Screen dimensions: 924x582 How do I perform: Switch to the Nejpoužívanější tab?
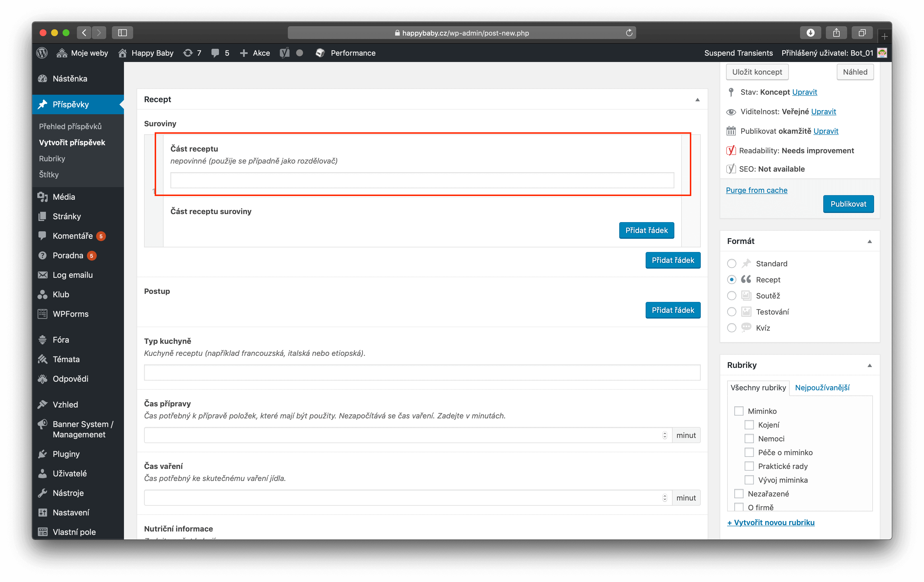point(822,387)
